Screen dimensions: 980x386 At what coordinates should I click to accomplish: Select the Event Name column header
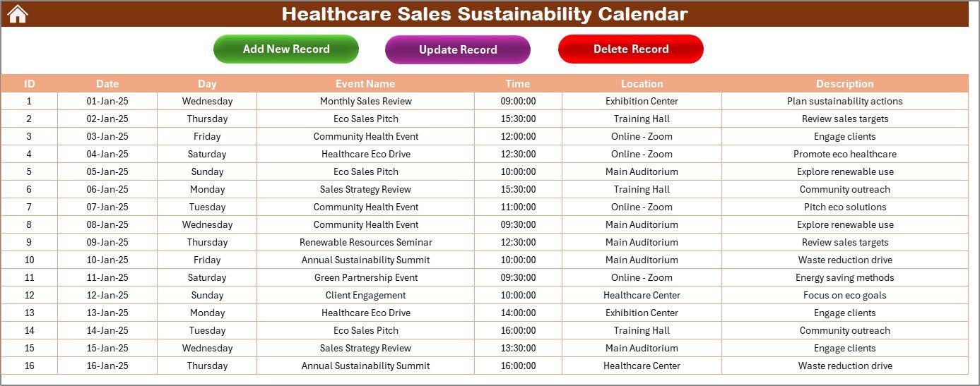(365, 83)
